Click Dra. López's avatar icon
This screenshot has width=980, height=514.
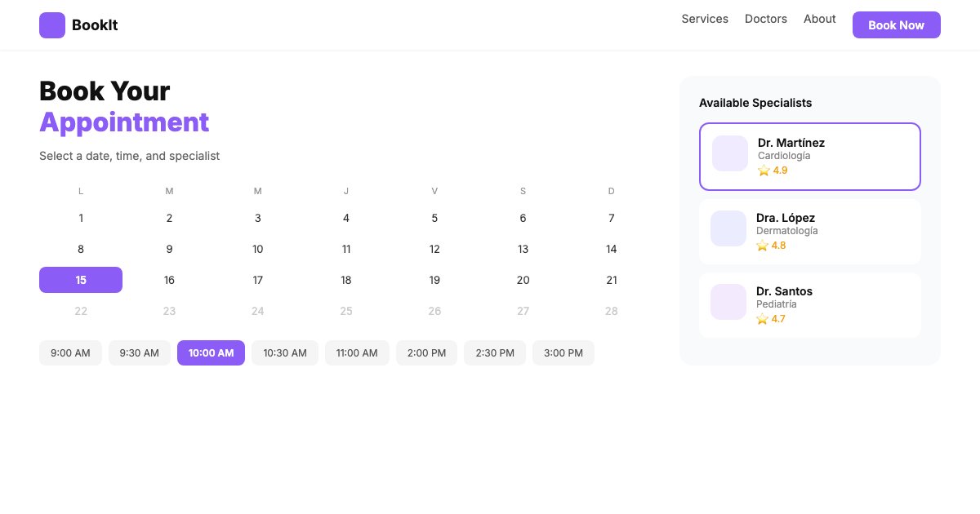coord(728,228)
